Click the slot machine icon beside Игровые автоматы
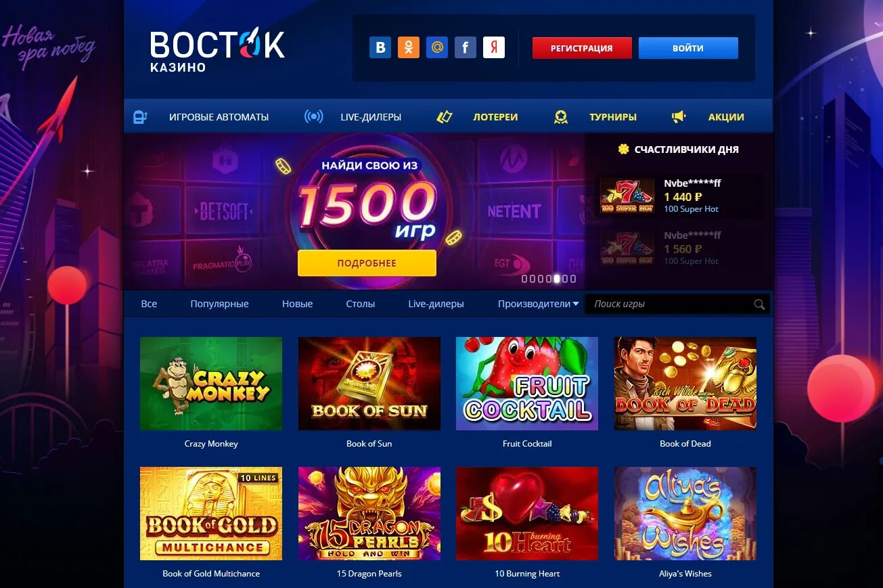 pos(140,117)
